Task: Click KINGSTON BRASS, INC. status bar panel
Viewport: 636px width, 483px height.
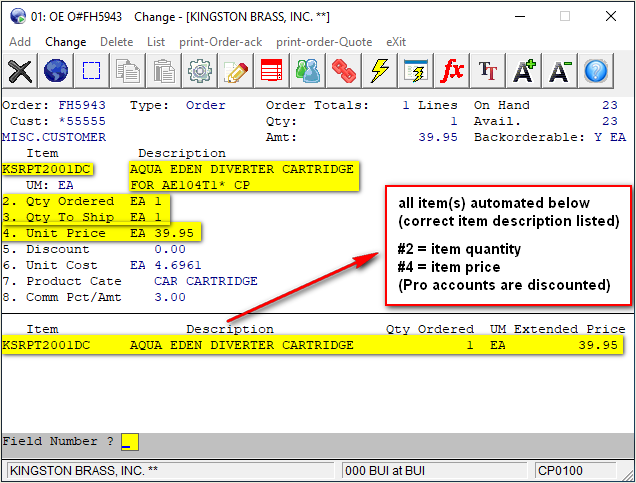Action: click(170, 471)
